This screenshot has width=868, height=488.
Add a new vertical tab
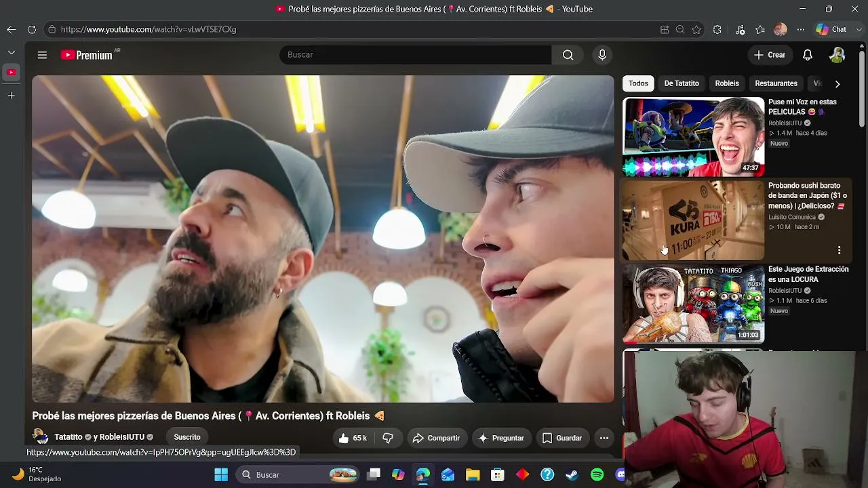point(12,96)
